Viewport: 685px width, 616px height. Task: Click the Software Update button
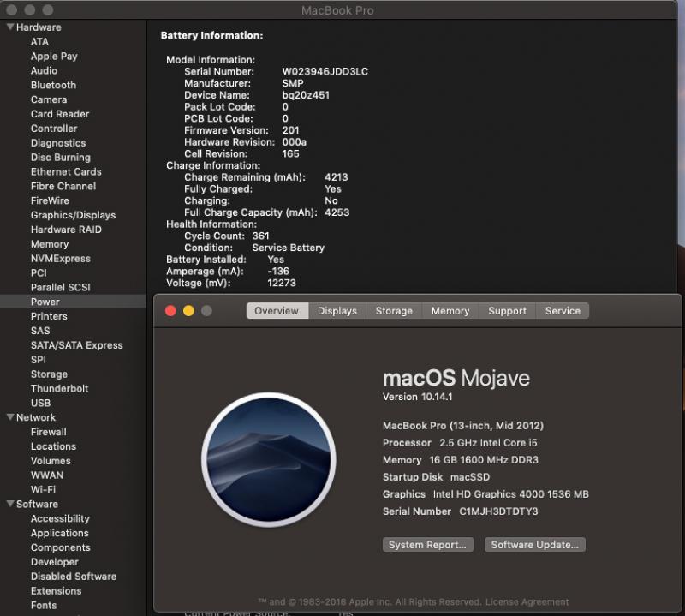click(x=534, y=545)
